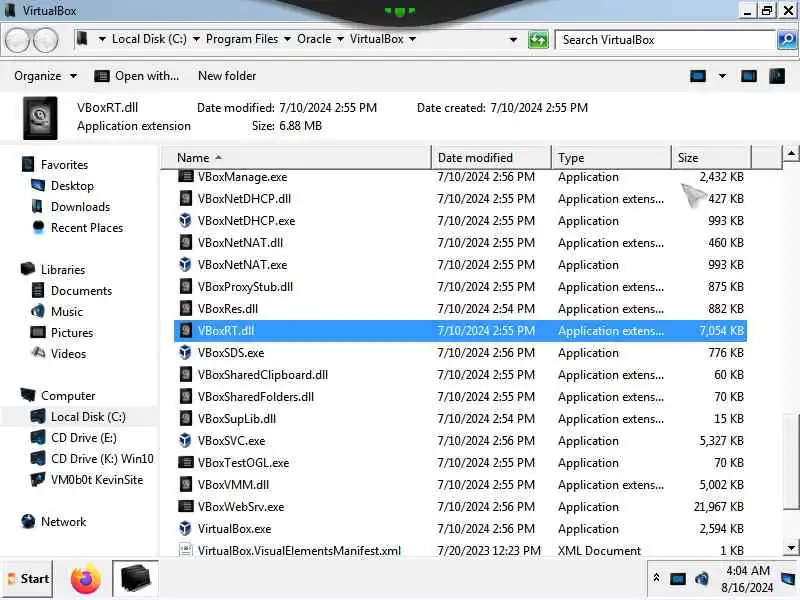This screenshot has width=800, height=600.
Task: Expand the root breadcrumb arrow before Local Disk
Action: pyautogui.click(x=103, y=39)
